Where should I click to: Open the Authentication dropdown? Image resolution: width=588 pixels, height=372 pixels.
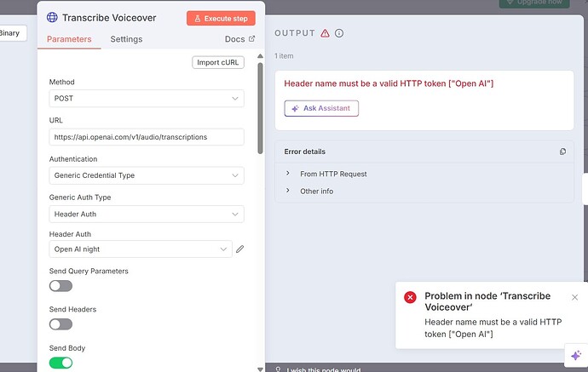coord(147,175)
